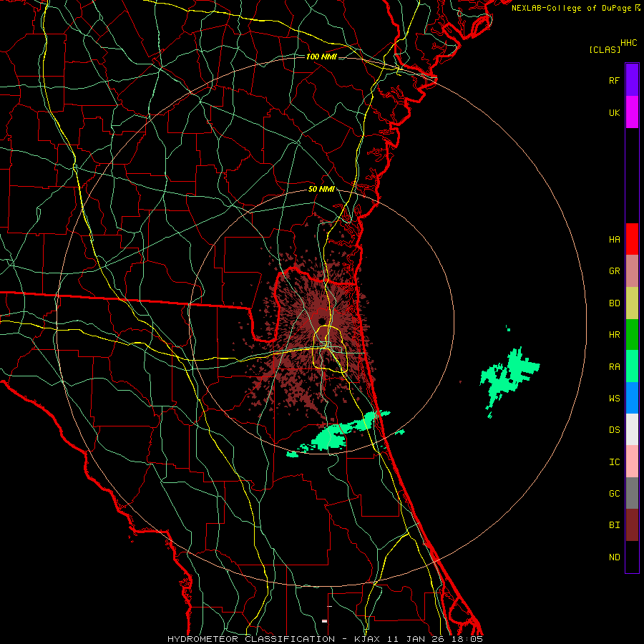Click the NEXLAB-College of DuPage credit text
The image size is (644, 644).
click(571, 8)
